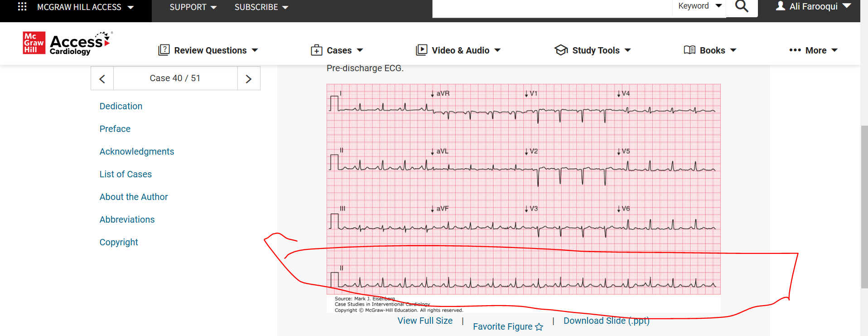This screenshot has width=868, height=336.
Task: Click the search magnifier icon
Action: point(742,6)
